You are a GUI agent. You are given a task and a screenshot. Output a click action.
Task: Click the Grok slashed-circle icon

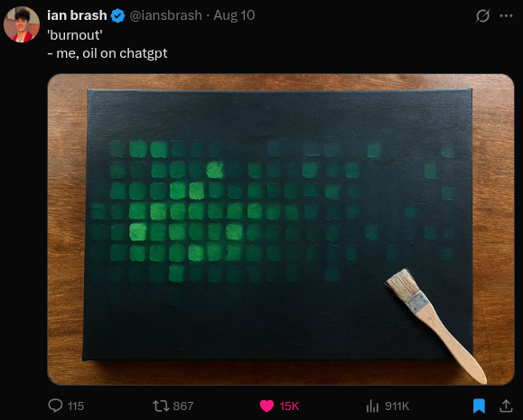tap(482, 15)
